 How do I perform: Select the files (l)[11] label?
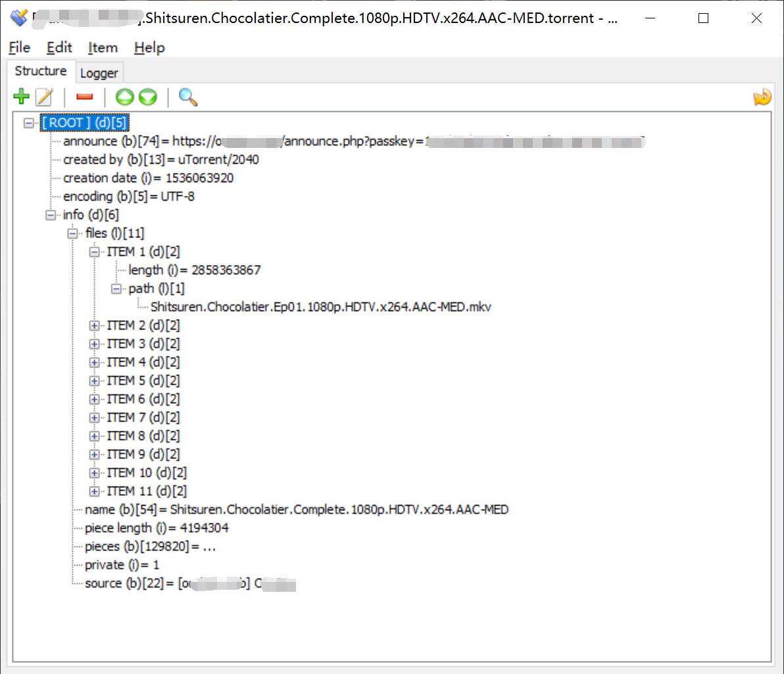[114, 233]
